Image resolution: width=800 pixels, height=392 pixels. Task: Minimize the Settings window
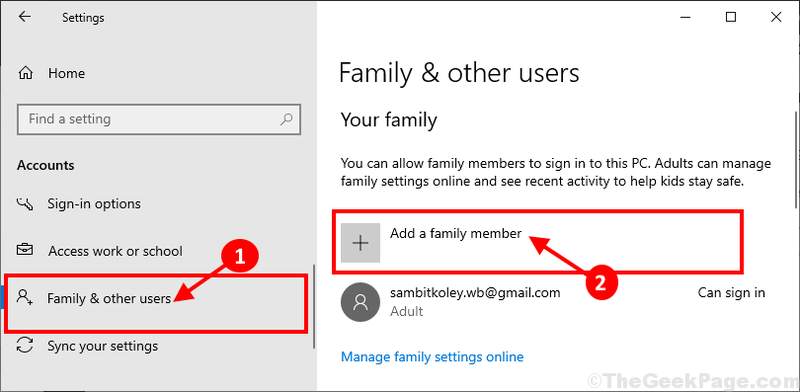click(686, 17)
